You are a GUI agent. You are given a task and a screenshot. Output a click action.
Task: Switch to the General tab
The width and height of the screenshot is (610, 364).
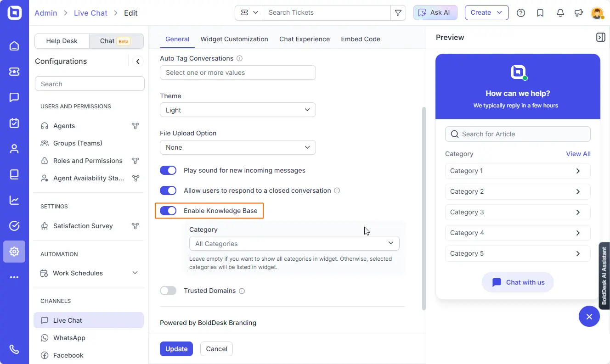tap(177, 39)
